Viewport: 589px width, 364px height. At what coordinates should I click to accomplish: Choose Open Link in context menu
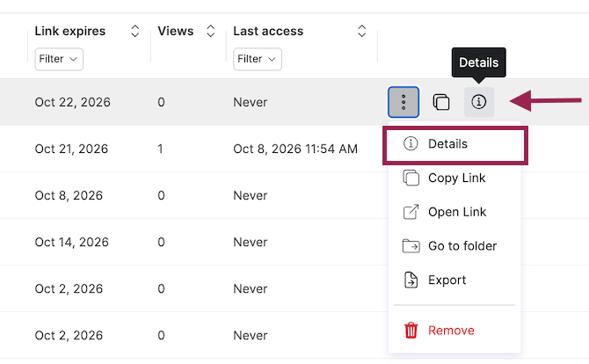[455, 212]
